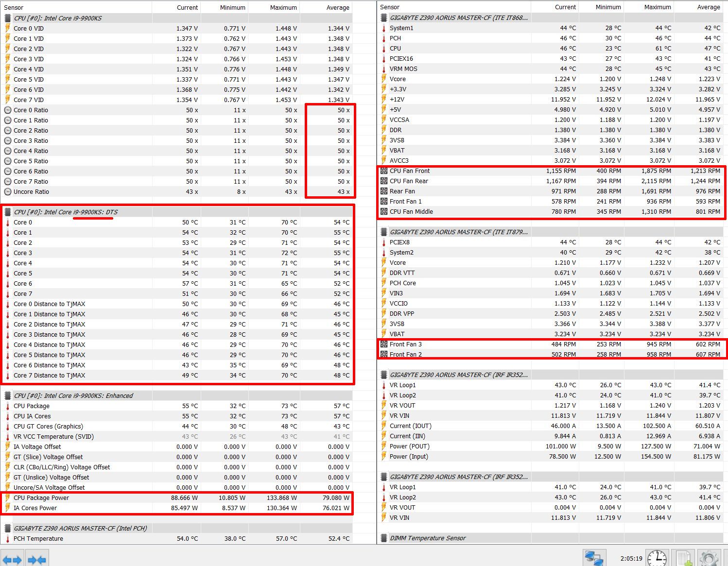
Task: Click the clock icon beside Uncore Ratio
Action: coord(8,192)
